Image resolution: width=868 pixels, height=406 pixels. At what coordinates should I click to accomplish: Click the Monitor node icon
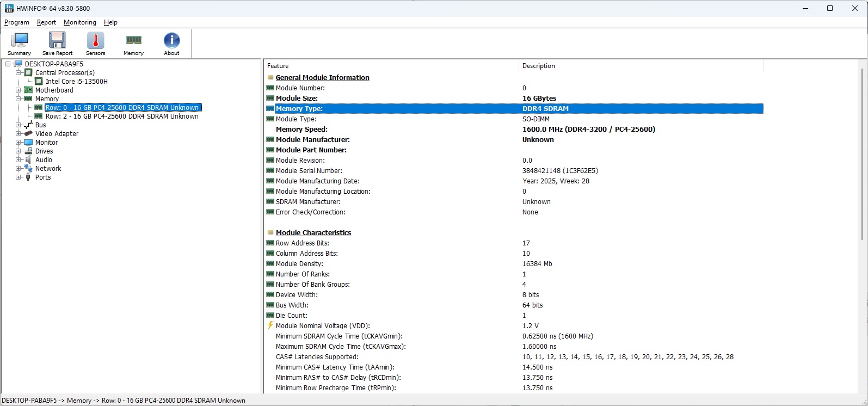click(29, 143)
